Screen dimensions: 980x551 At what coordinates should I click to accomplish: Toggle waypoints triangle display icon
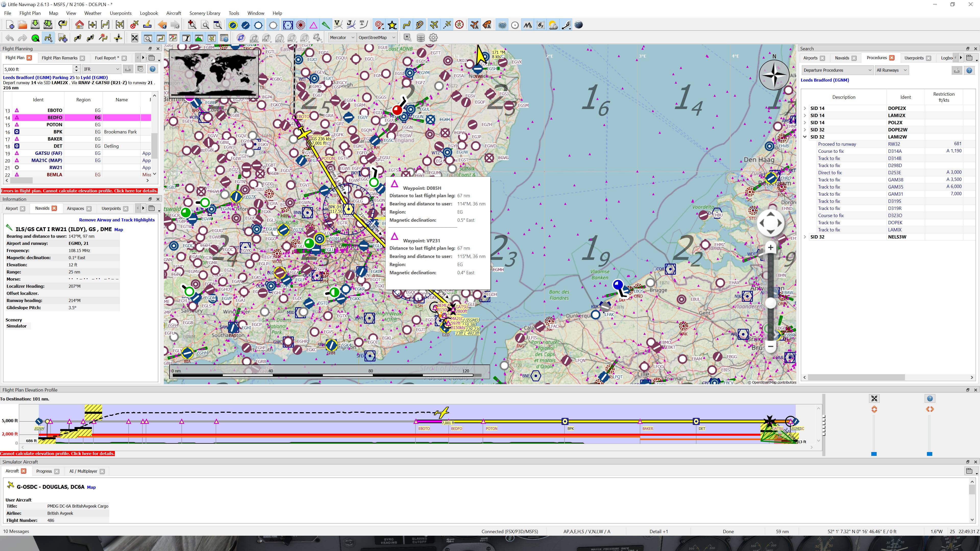313,25
